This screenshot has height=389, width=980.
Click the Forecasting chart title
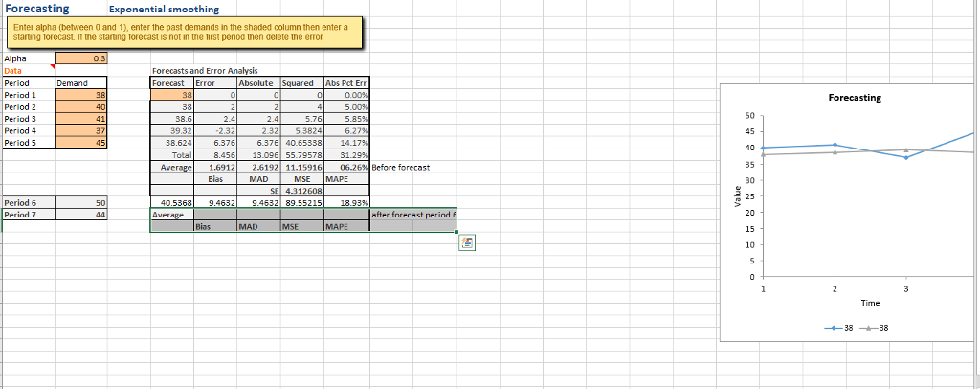tap(855, 98)
